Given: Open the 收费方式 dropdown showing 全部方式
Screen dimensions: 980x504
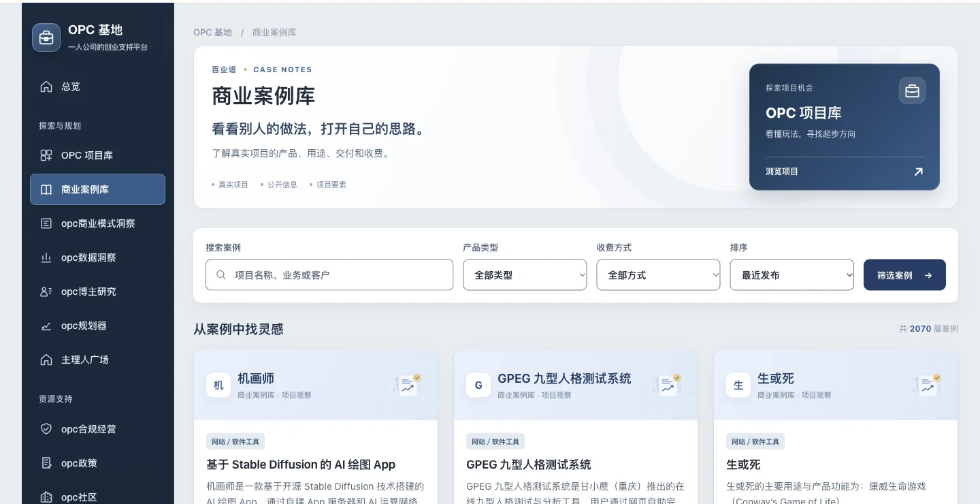Looking at the screenshot, I should pos(658,275).
